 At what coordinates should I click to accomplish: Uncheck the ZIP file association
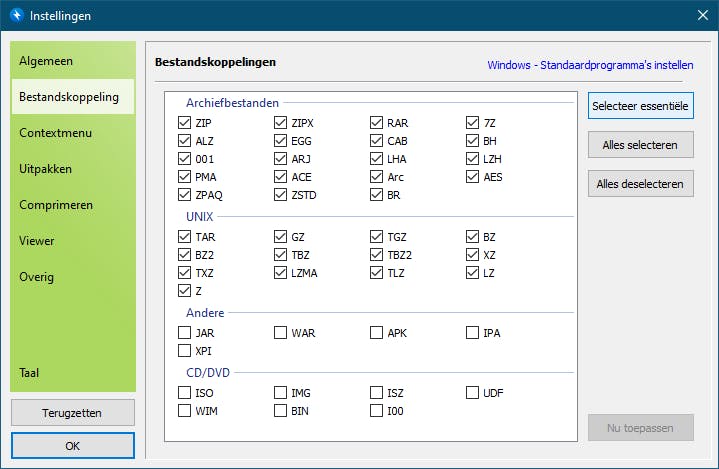click(x=185, y=123)
